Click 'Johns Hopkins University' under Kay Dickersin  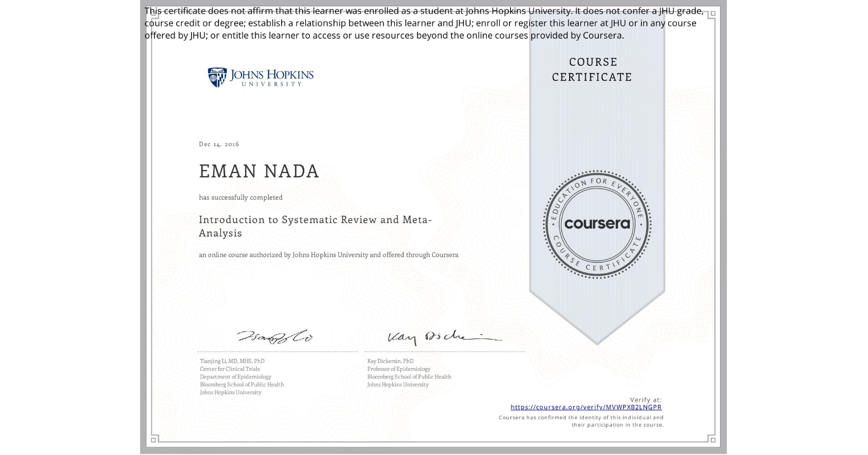pyautogui.click(x=398, y=385)
